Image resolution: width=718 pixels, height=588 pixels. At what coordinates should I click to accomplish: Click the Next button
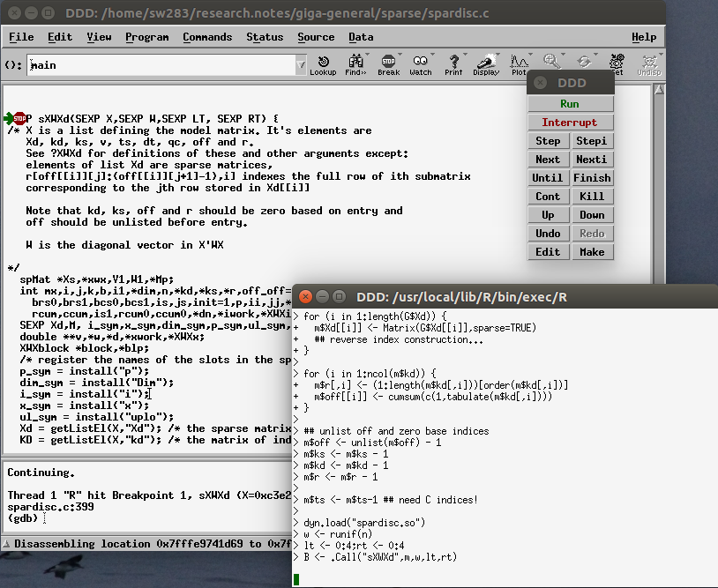click(x=548, y=160)
